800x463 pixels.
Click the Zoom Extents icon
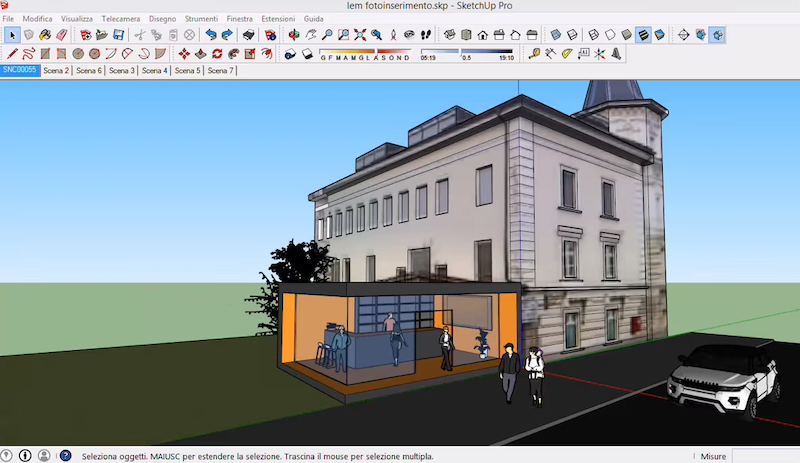click(360, 35)
